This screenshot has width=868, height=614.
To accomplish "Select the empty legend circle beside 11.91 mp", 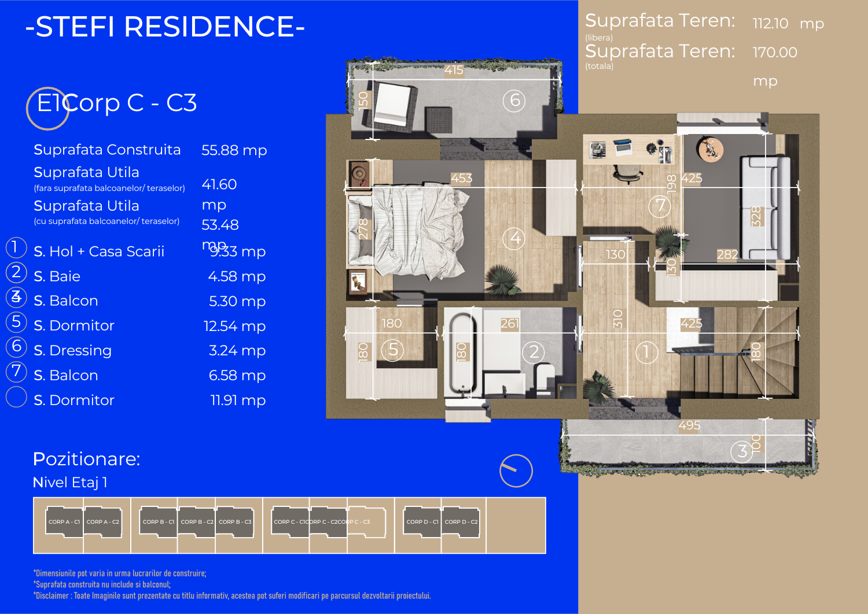I will (x=16, y=397).
